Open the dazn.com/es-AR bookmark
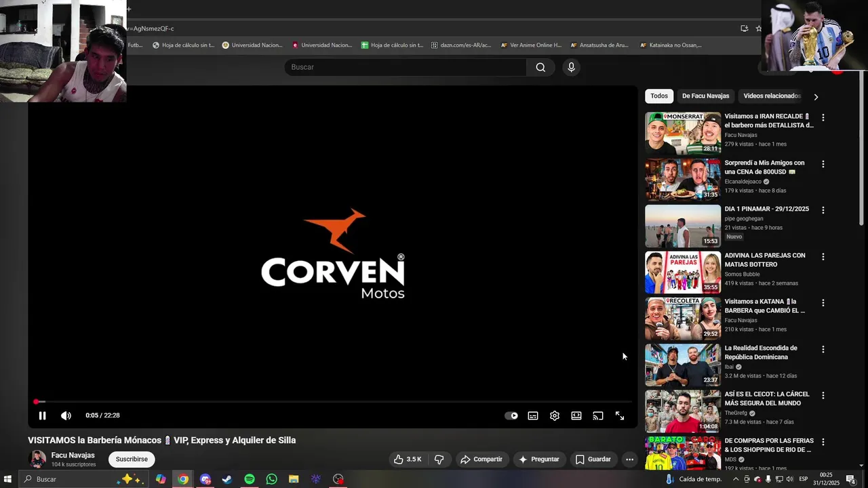Image resolution: width=868 pixels, height=488 pixels. pyautogui.click(x=461, y=45)
